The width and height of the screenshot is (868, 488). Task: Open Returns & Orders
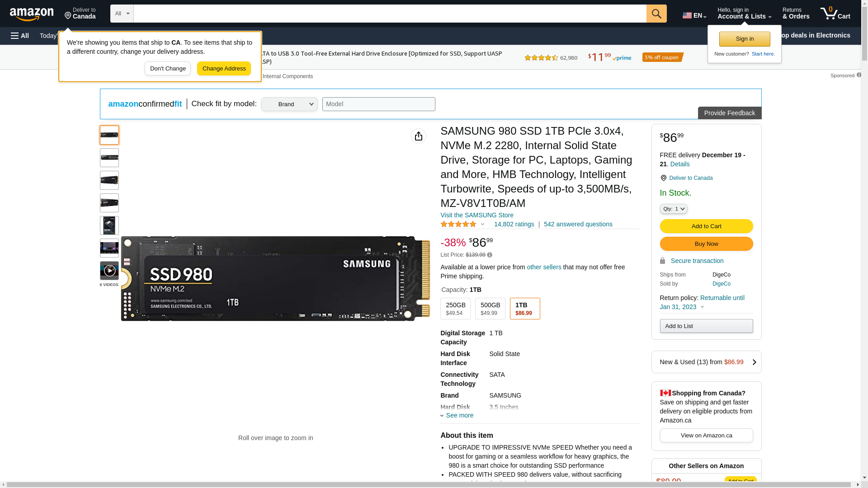(796, 14)
